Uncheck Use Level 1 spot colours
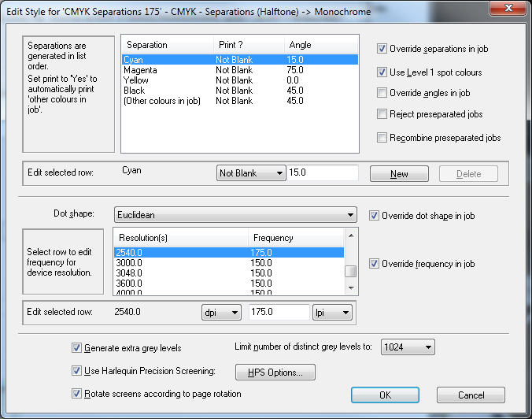This screenshot has width=532, height=419. 382,72
